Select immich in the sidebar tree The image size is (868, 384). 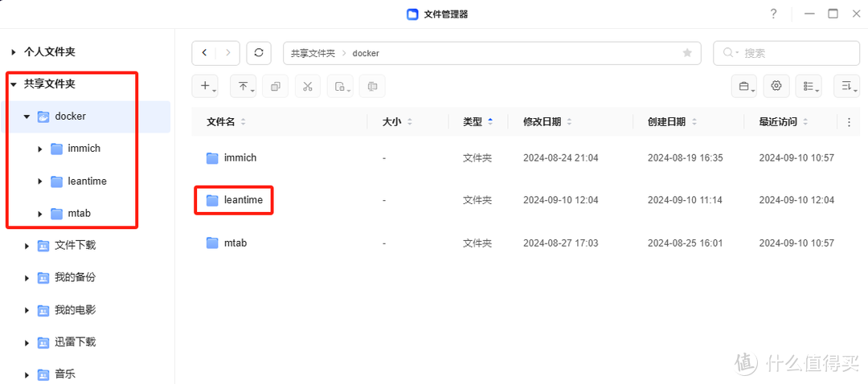click(84, 149)
